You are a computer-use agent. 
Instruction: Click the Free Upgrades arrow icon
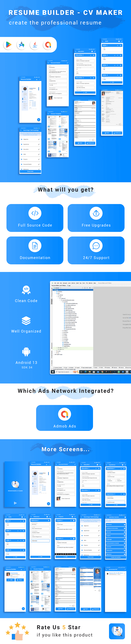(x=96, y=213)
